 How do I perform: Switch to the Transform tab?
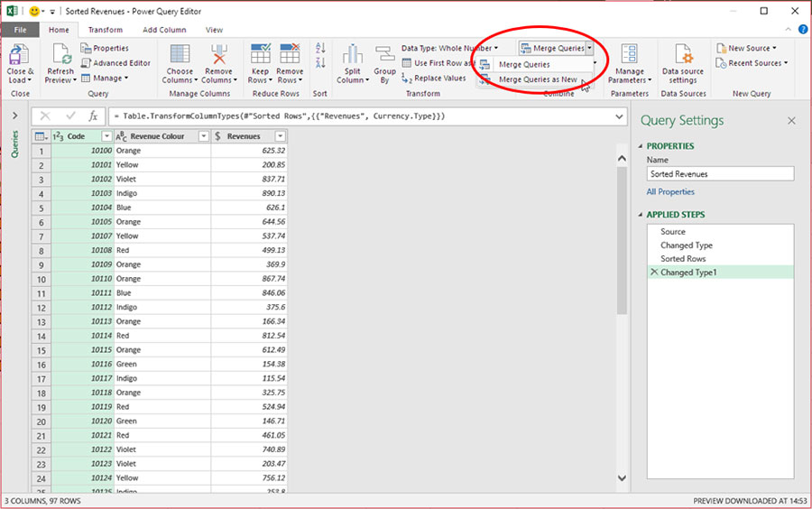pyautogui.click(x=106, y=30)
